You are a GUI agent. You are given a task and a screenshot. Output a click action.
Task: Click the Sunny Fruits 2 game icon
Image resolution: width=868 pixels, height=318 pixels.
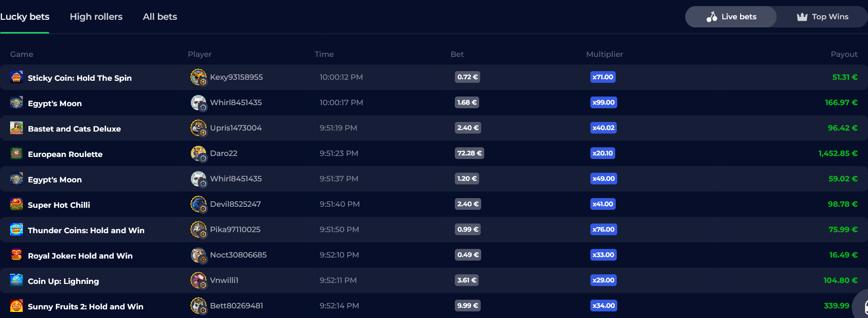(16, 306)
